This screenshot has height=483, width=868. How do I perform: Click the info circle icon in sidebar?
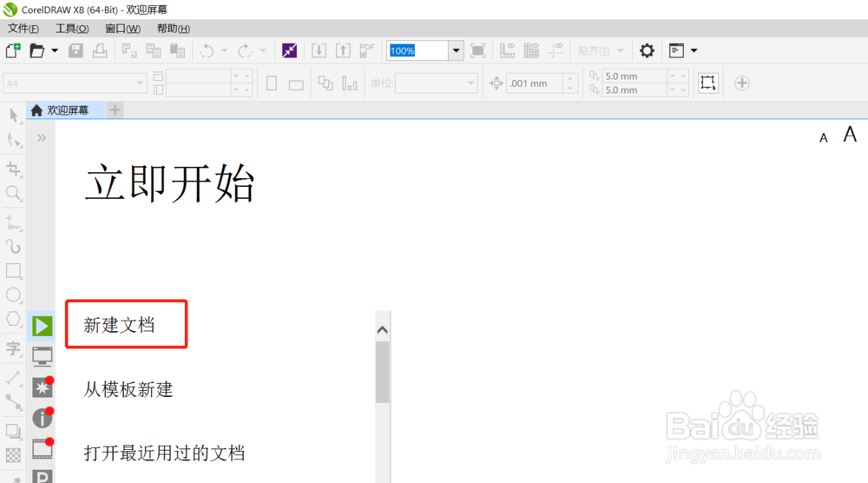42,418
